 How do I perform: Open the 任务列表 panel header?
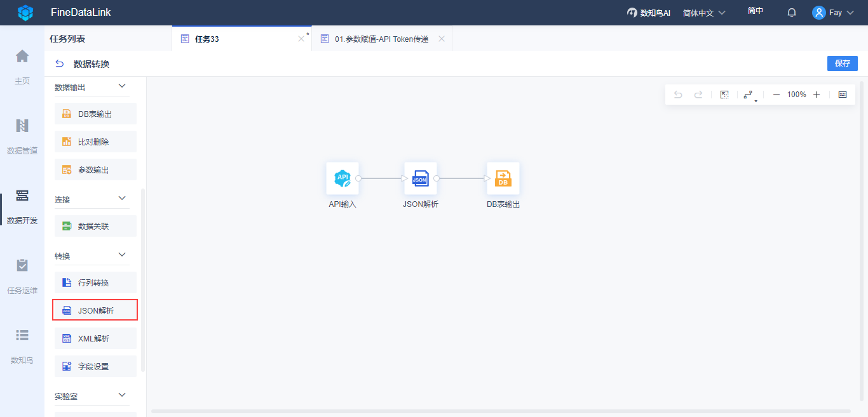(x=67, y=39)
